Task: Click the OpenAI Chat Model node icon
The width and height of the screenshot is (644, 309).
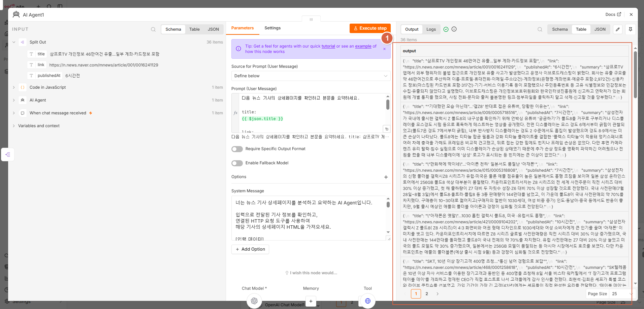Action: [x=254, y=301]
